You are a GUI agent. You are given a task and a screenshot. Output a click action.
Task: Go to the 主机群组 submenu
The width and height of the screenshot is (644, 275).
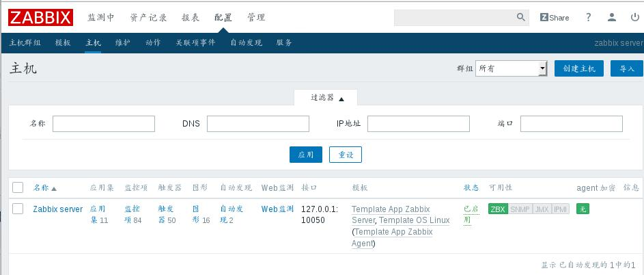25,43
